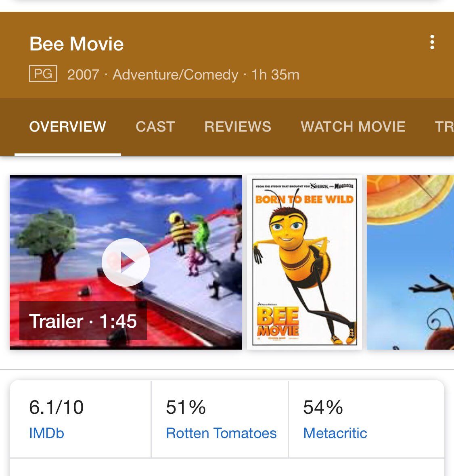Viewport: 454px width, 476px height.
Task: Tap the Bee Movie title heading
Action: (77, 44)
